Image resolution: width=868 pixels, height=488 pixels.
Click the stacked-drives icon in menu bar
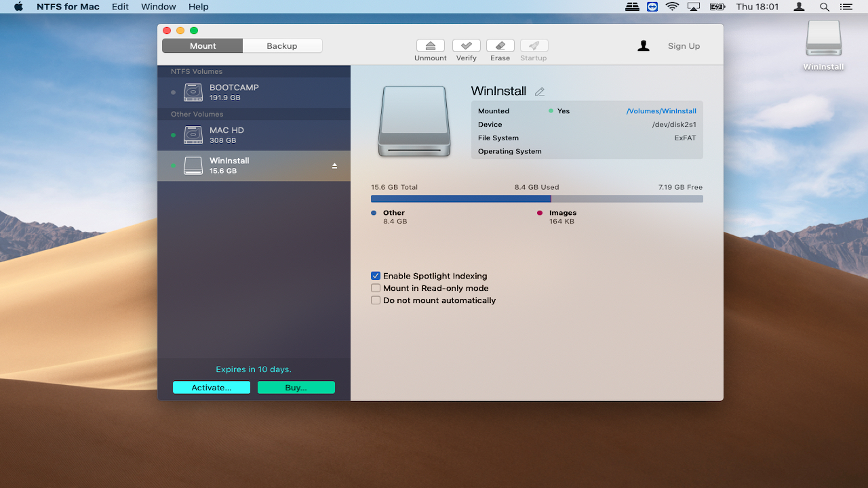632,7
